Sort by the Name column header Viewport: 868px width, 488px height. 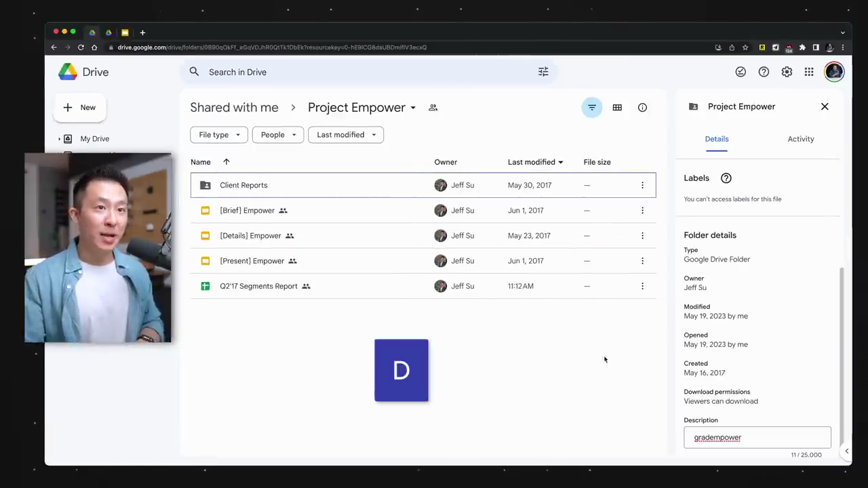click(201, 162)
